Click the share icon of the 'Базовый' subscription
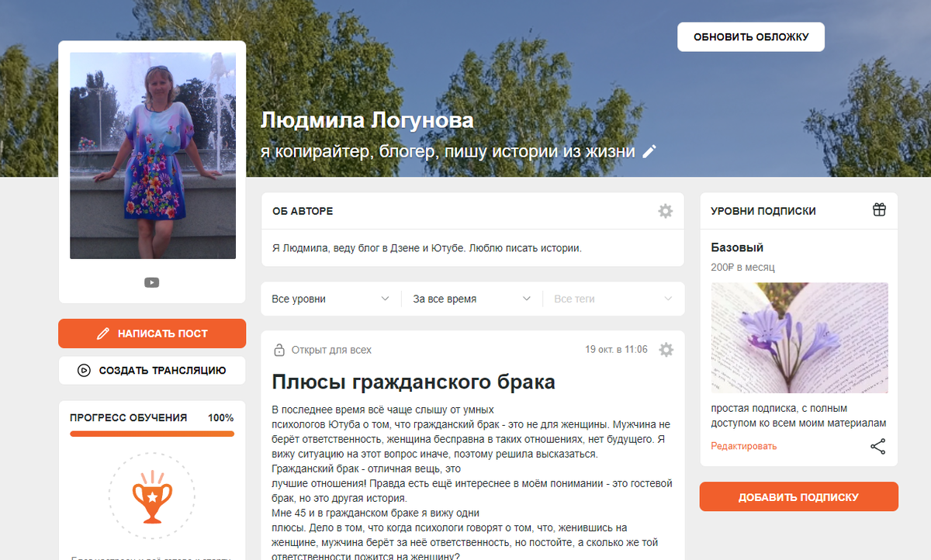The image size is (931, 560). pos(877,446)
